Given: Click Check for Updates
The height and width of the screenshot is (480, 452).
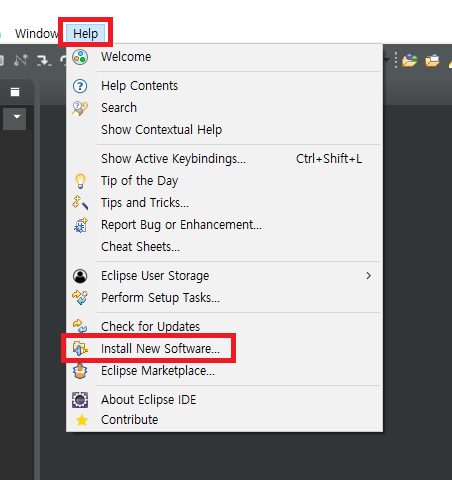Looking at the screenshot, I should pos(224,327).
